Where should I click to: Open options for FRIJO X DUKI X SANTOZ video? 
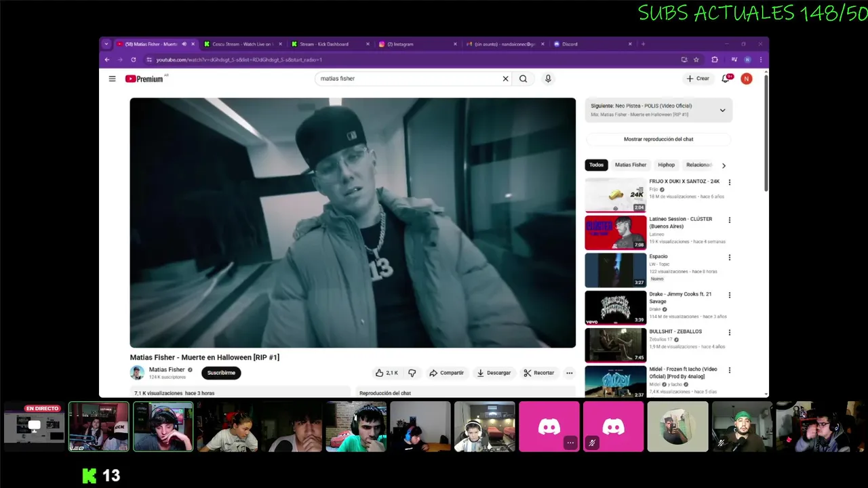tap(730, 182)
